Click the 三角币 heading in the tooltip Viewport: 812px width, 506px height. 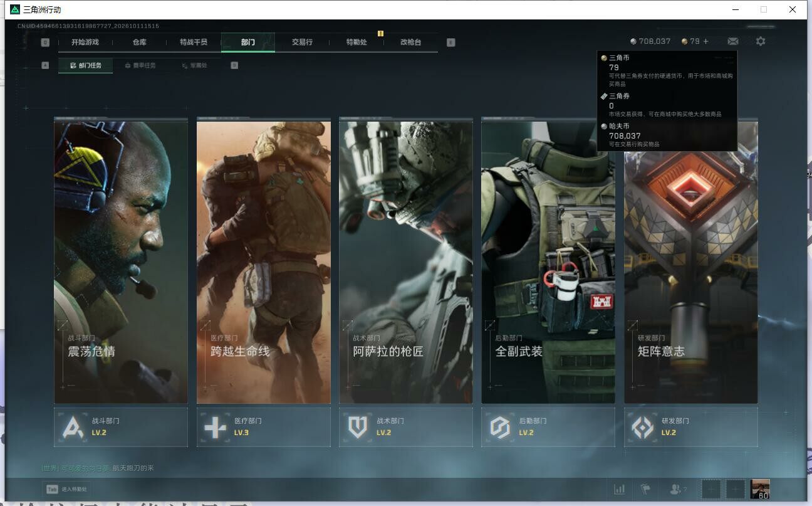619,58
